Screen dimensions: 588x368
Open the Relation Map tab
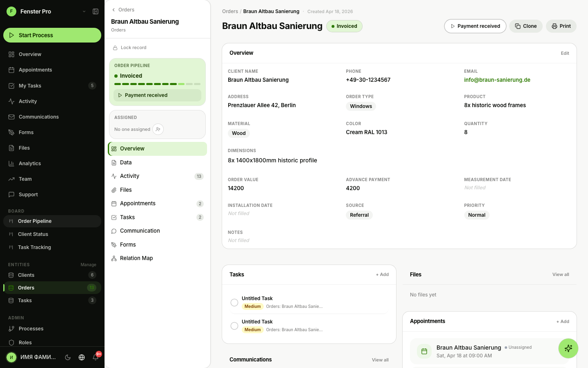(x=136, y=258)
